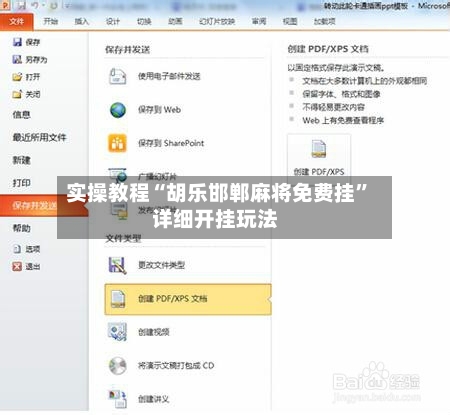This screenshot has height=415, width=450.
Task: Switch to the 插入 (Insert) tab
Action: (x=82, y=21)
